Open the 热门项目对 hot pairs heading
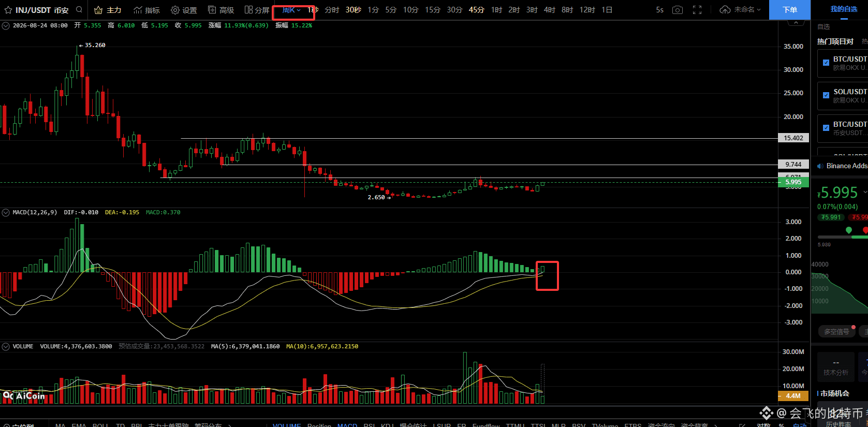Viewport: 868px width, 427px height. (x=835, y=41)
